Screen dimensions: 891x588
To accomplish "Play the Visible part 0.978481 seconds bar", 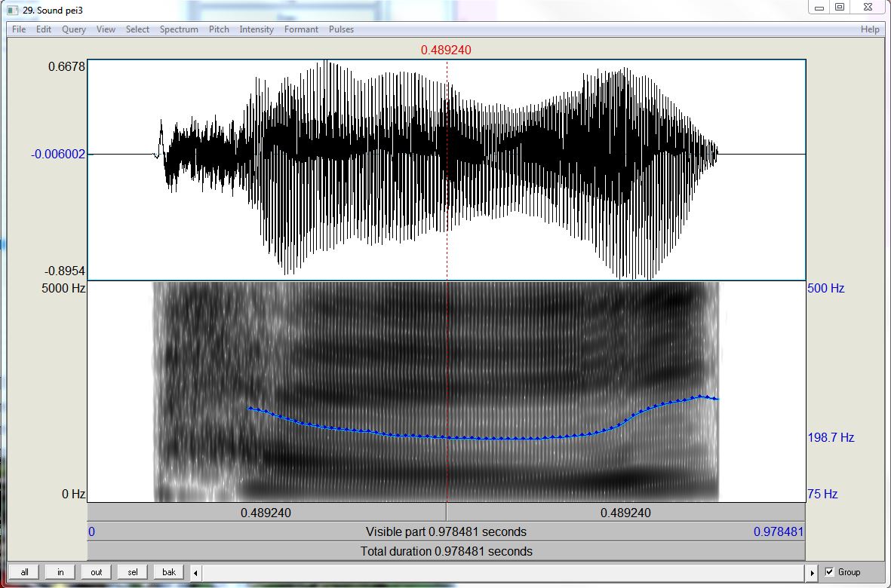I will tap(446, 531).
